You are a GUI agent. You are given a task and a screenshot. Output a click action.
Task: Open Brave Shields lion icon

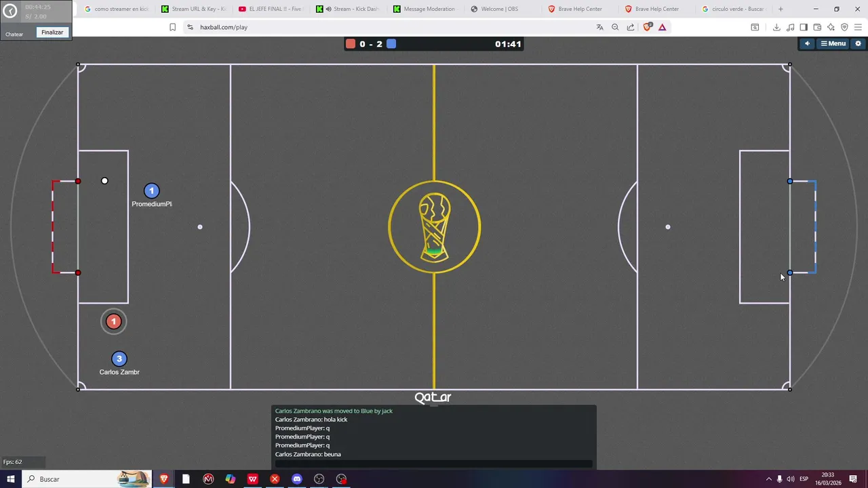pyautogui.click(x=647, y=27)
